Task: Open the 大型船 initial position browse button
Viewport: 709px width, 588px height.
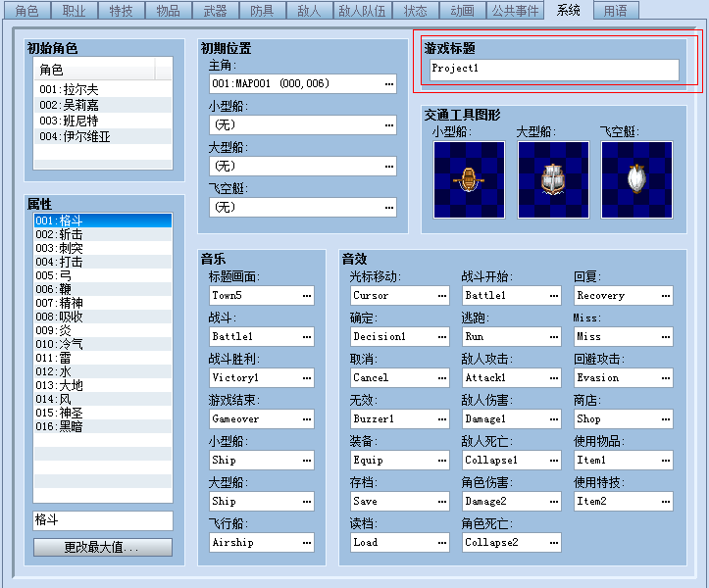Action: [389, 167]
